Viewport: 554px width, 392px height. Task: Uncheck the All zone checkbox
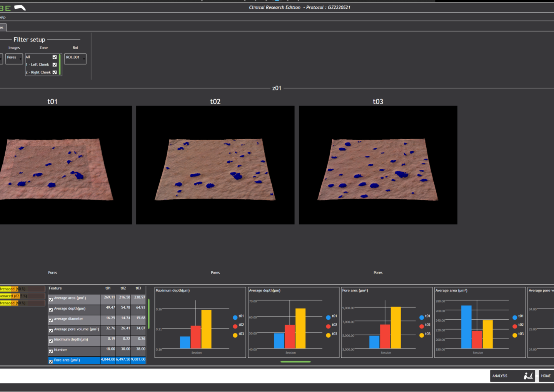tap(55, 57)
